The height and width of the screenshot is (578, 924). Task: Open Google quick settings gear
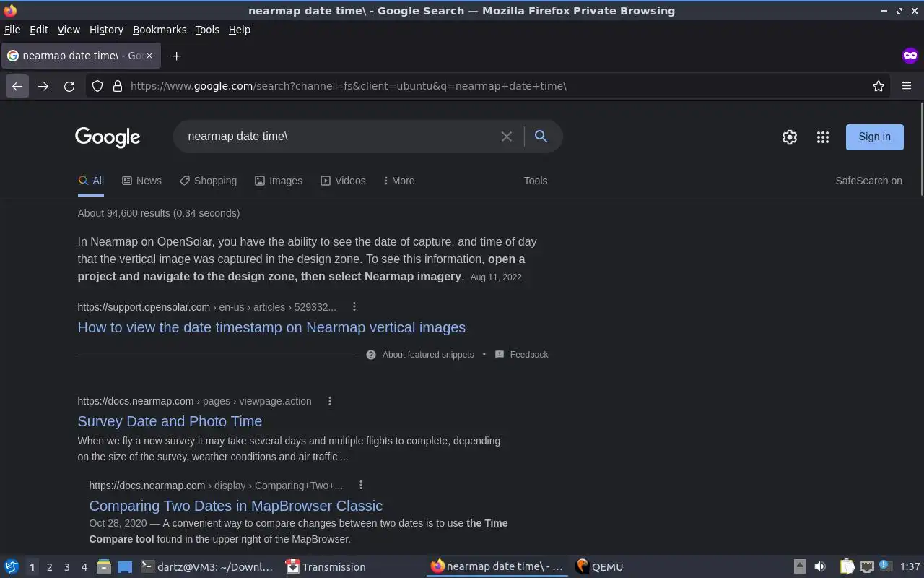point(790,137)
